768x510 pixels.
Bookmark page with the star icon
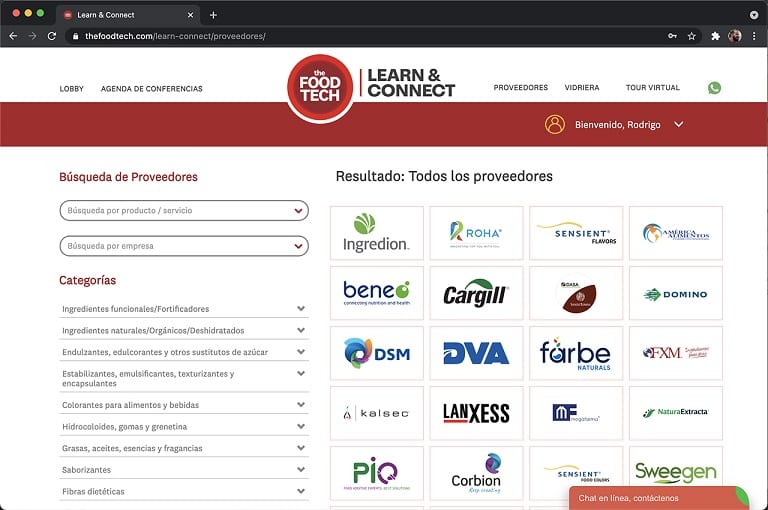pyautogui.click(x=691, y=36)
